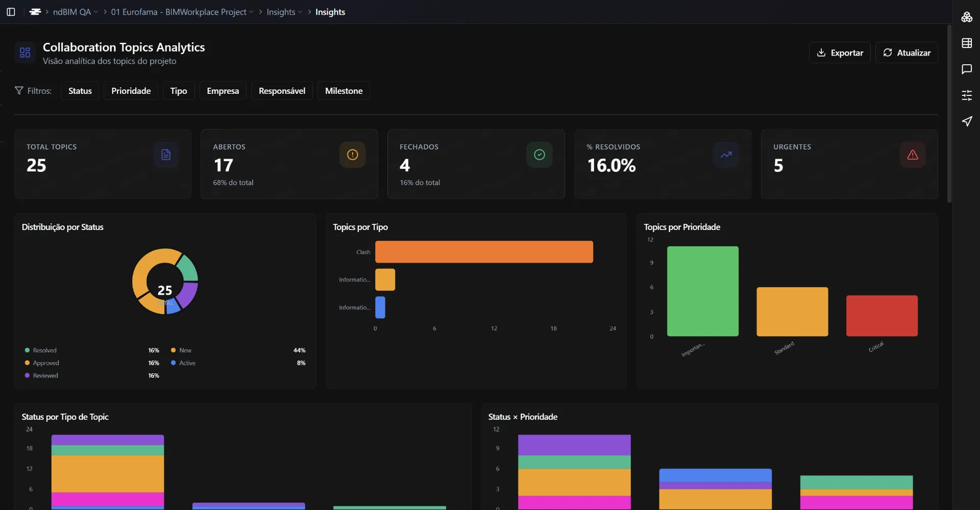
Task: Open the Insights breadcrumb dropdown chevron
Action: [301, 12]
